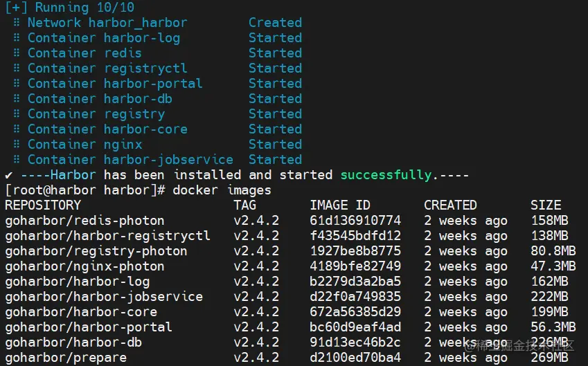Click the checkmark before the Harbor installed message

[8, 175]
